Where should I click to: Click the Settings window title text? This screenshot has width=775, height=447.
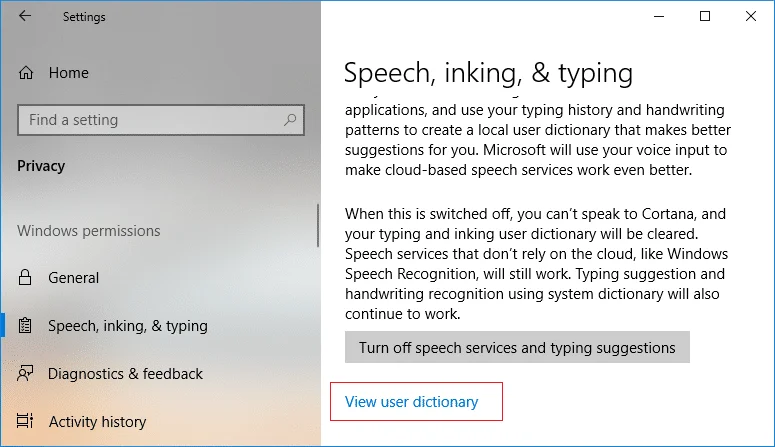click(x=84, y=17)
